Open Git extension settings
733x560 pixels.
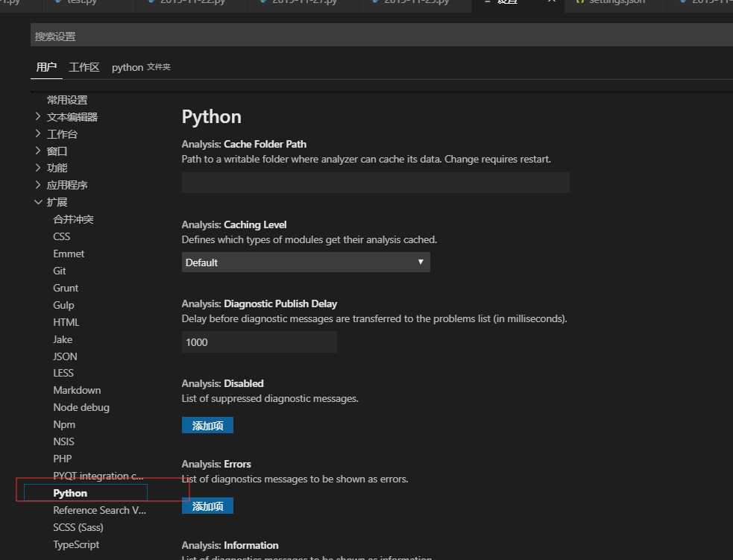60,271
